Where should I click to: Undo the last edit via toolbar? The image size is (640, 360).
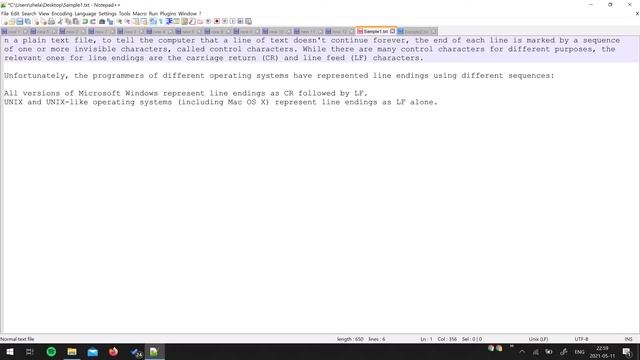[x=85, y=21]
